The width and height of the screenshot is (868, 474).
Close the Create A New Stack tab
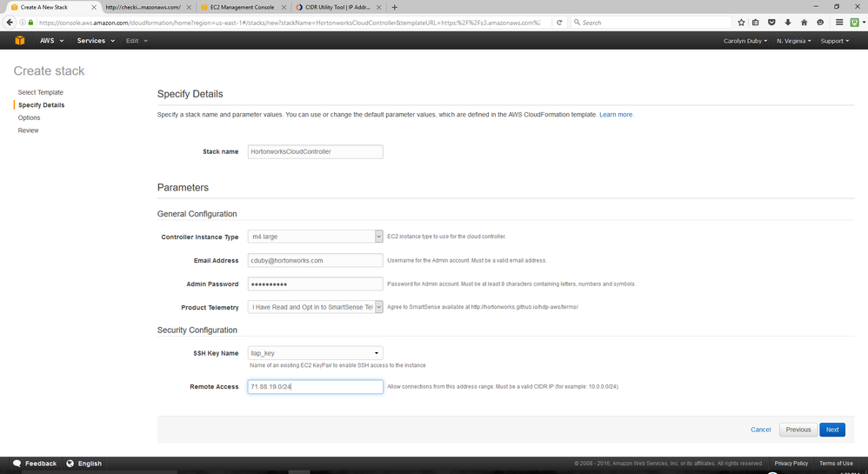pos(94,7)
